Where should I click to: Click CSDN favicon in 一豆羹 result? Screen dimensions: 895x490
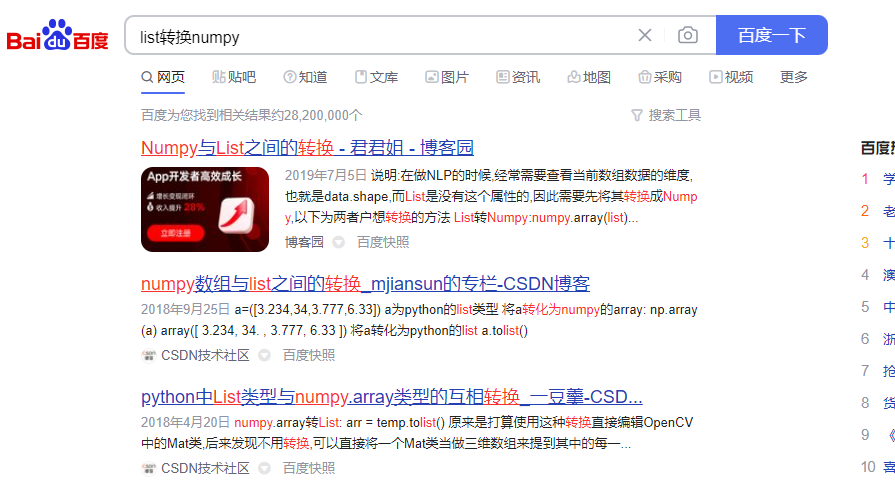click(x=149, y=468)
